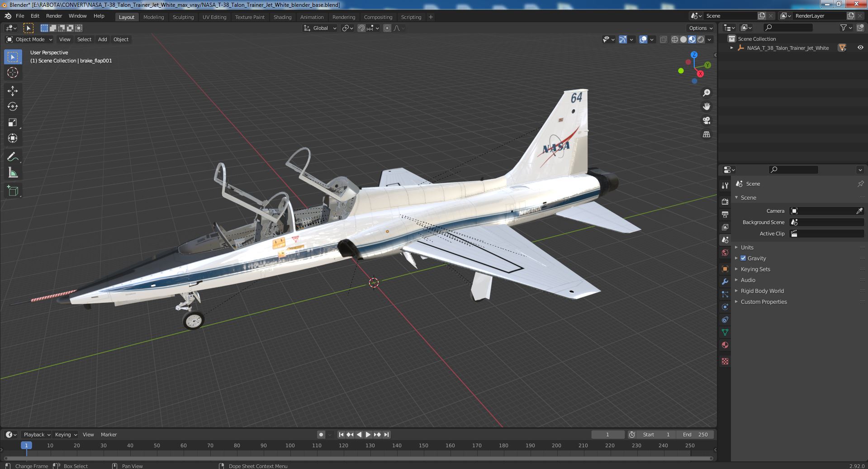Screen dimensions: 868x469
Task: Choose the Move tool
Action: [x=13, y=91]
